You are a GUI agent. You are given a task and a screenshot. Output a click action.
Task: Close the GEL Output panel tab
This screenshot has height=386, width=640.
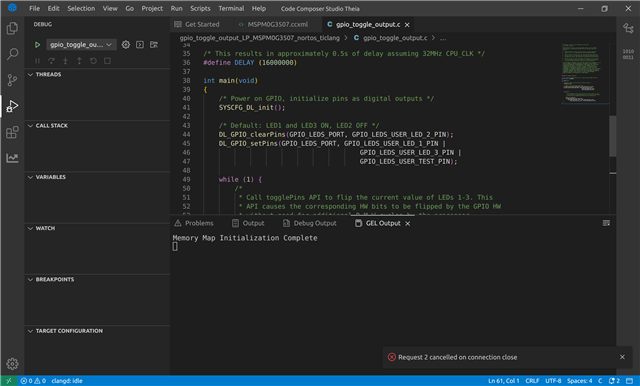pos(407,224)
